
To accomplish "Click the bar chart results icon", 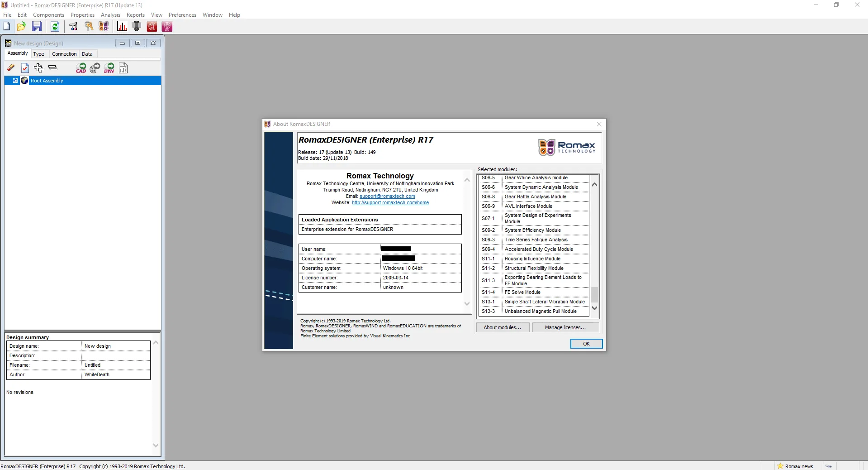I will pyautogui.click(x=122, y=27).
